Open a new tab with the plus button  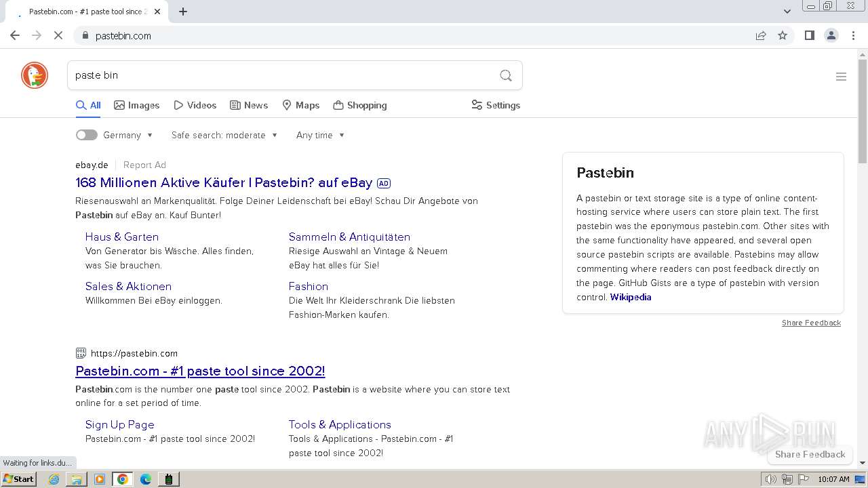coord(183,12)
